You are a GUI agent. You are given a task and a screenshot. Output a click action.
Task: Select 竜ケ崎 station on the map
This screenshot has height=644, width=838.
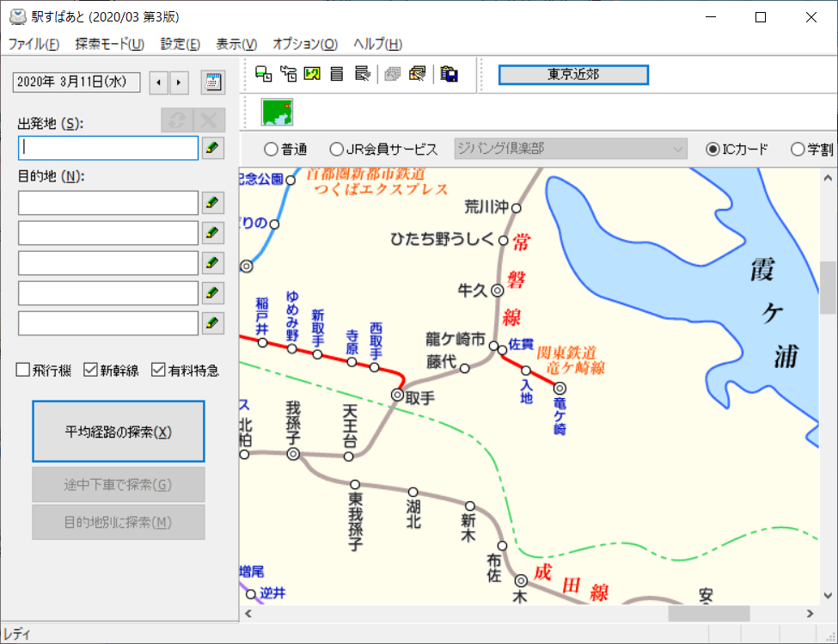[560, 388]
